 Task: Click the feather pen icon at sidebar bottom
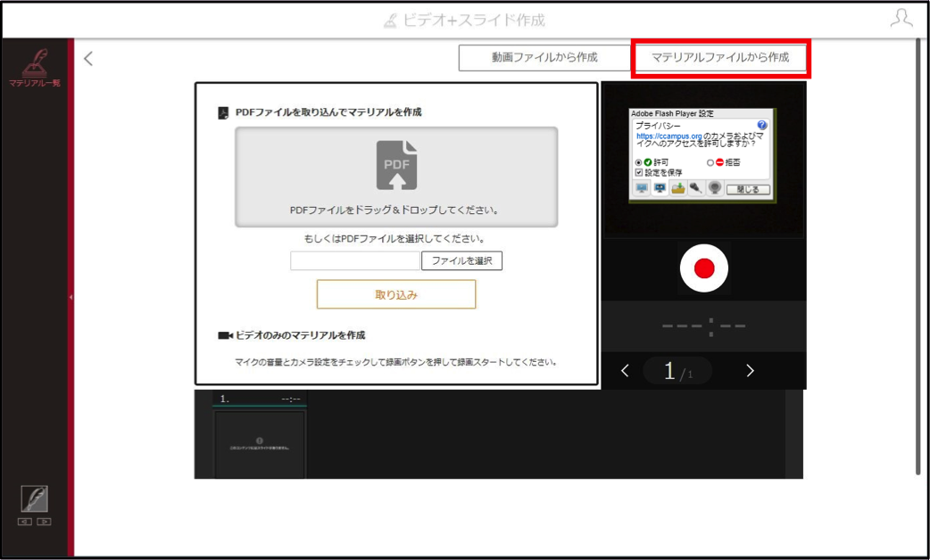[35, 499]
